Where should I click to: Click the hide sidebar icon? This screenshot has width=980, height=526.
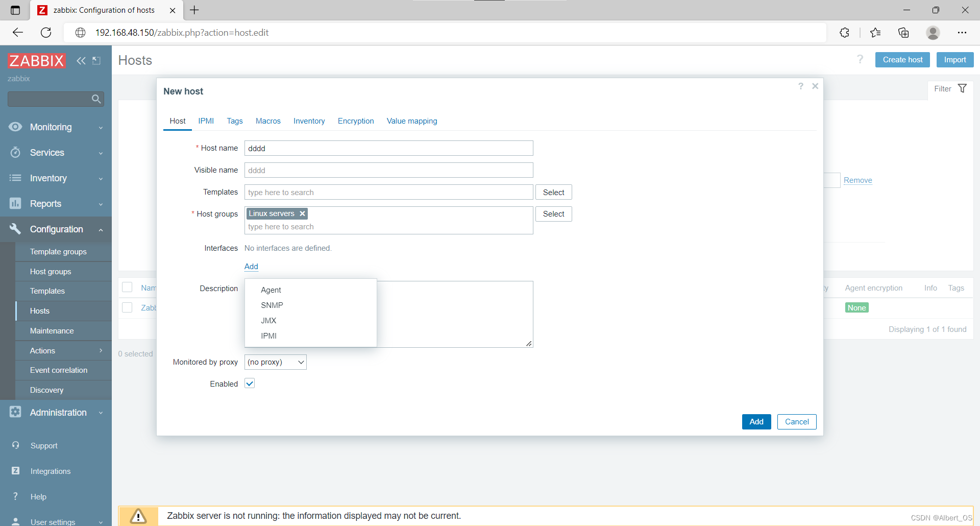click(96, 61)
